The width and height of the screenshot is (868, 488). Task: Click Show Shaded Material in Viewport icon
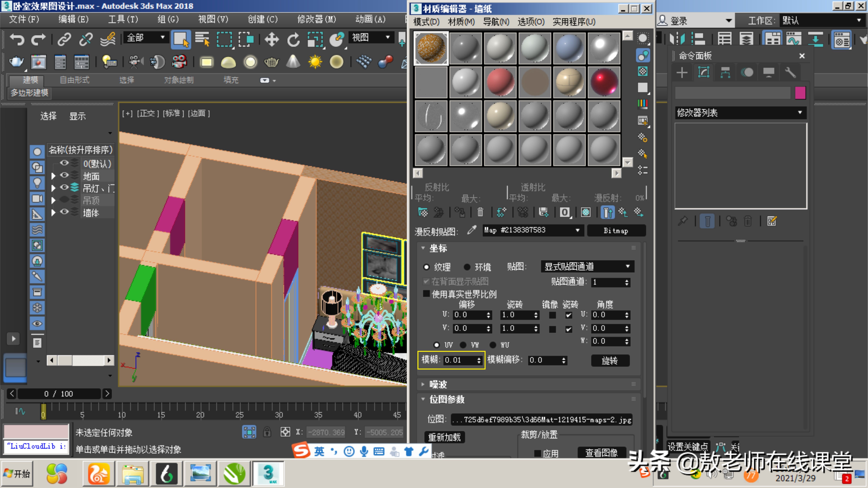tap(586, 212)
